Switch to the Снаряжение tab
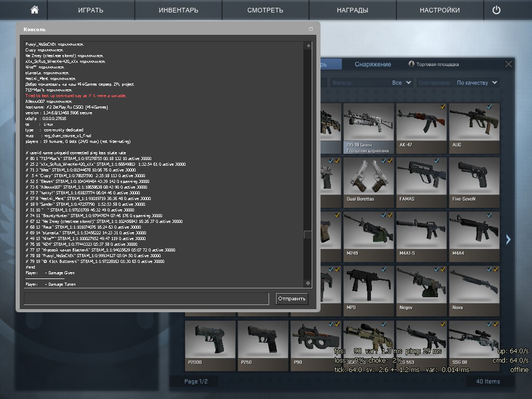 click(x=373, y=64)
